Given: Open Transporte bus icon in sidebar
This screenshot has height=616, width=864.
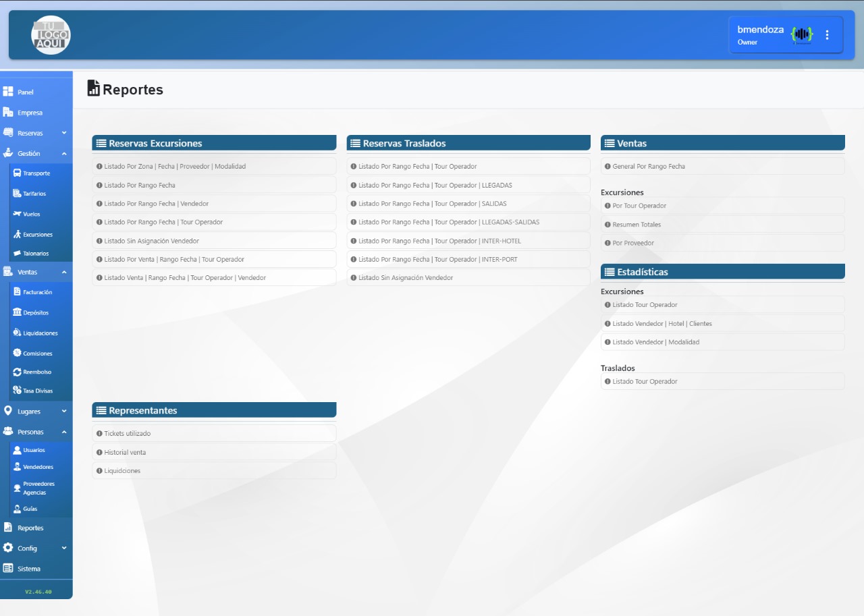Looking at the screenshot, I should tap(17, 173).
